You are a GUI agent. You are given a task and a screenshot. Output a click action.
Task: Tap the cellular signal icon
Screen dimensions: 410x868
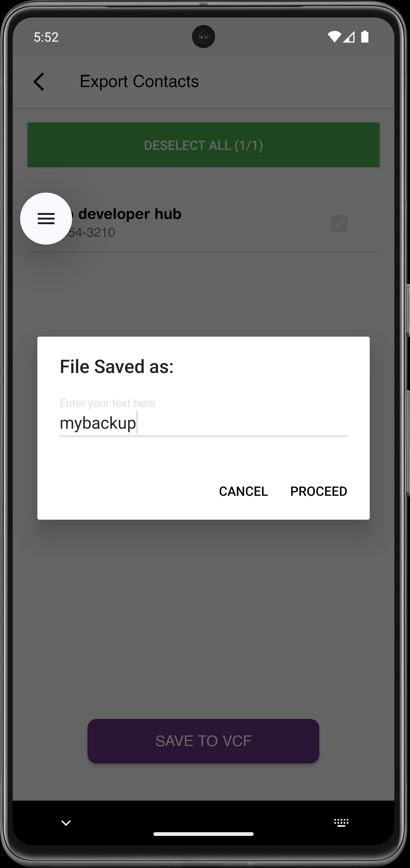[349, 37]
